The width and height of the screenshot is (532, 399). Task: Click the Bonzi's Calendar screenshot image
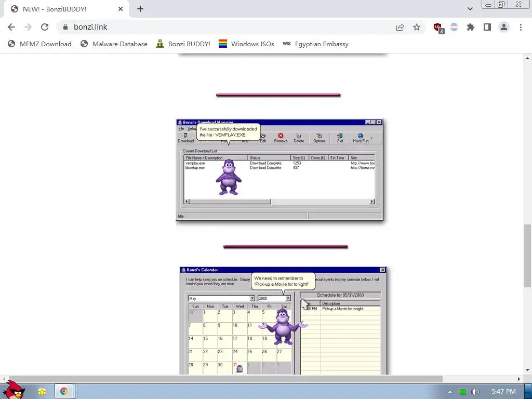283,321
